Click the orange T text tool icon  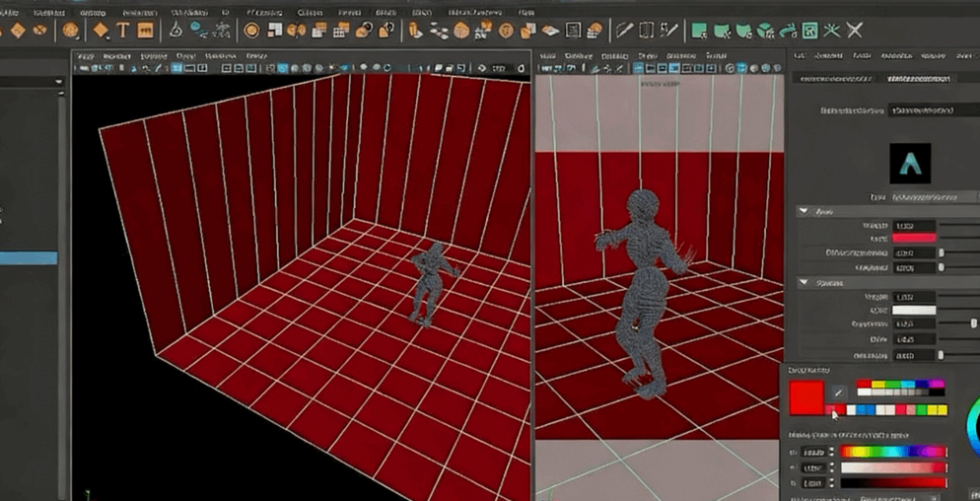click(x=123, y=31)
